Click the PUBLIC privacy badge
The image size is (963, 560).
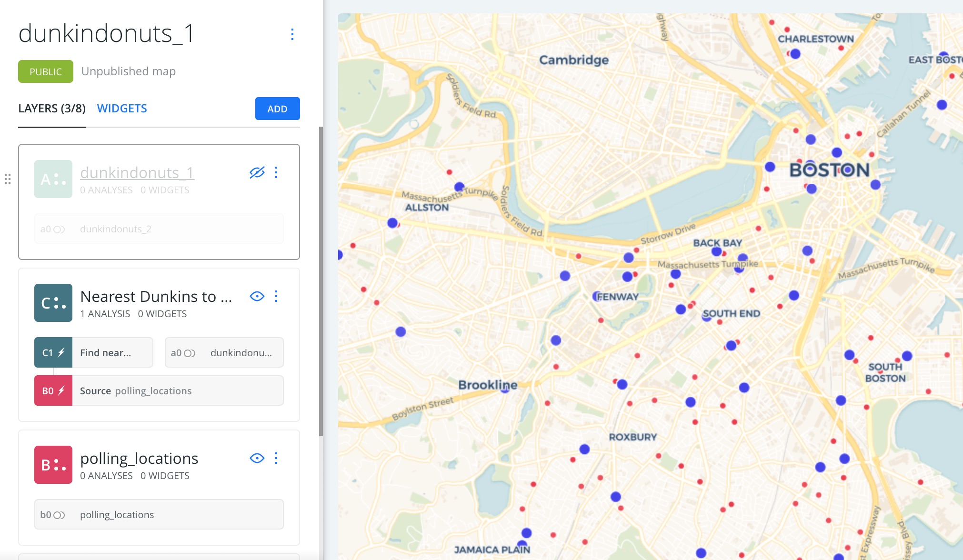pyautogui.click(x=45, y=71)
